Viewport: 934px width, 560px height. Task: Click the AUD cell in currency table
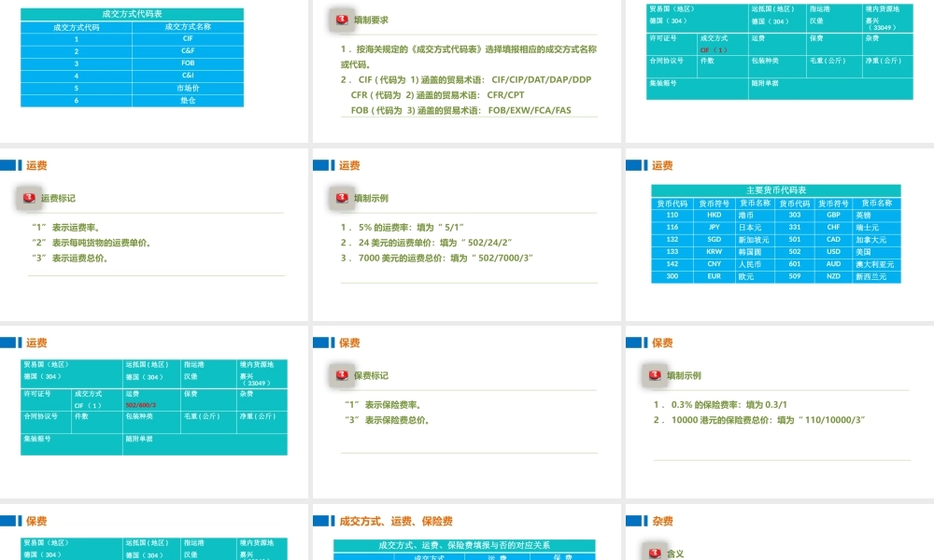point(833,264)
